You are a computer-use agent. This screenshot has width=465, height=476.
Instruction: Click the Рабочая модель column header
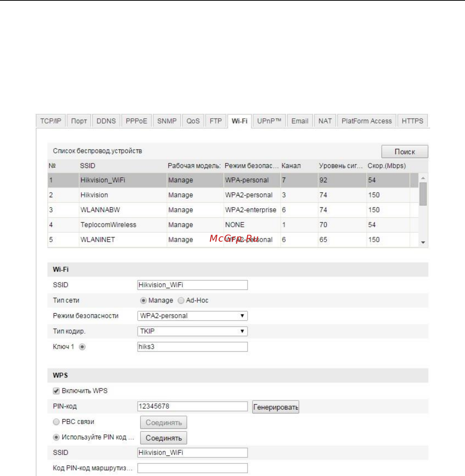pos(194,166)
